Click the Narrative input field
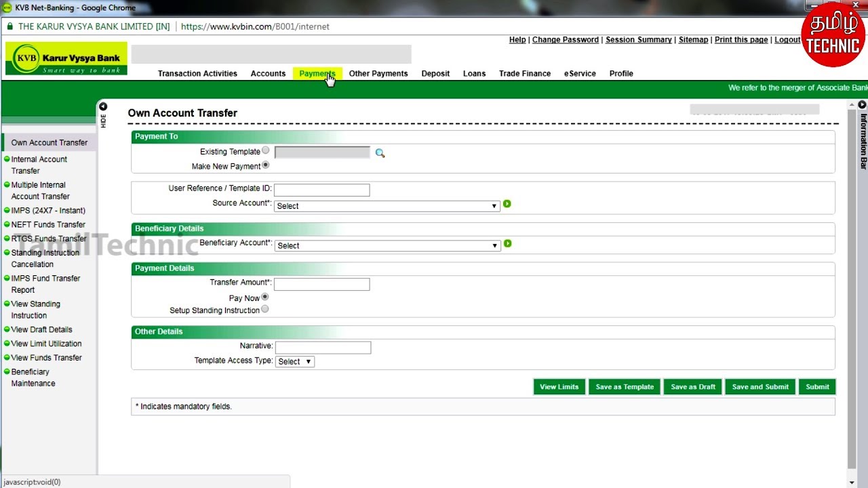Image resolution: width=868 pixels, height=488 pixels. coord(323,348)
